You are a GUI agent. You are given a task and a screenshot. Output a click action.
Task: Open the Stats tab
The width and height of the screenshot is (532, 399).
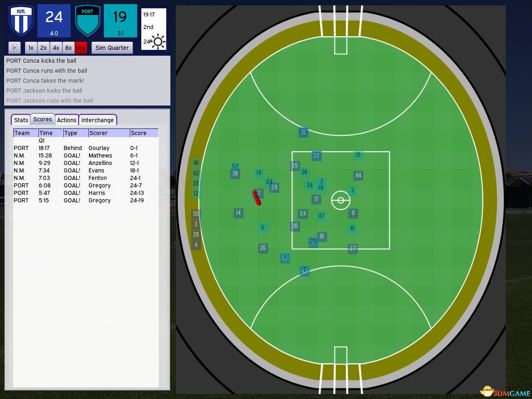tap(21, 120)
